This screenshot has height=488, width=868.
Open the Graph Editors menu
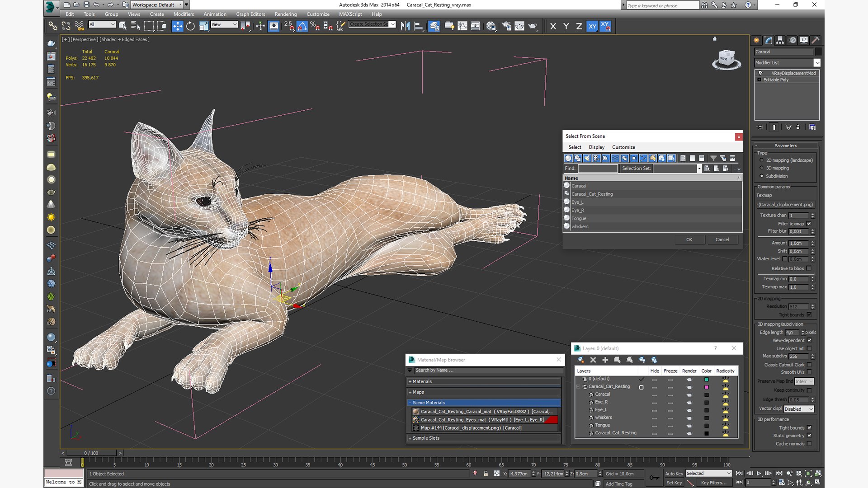click(x=250, y=14)
